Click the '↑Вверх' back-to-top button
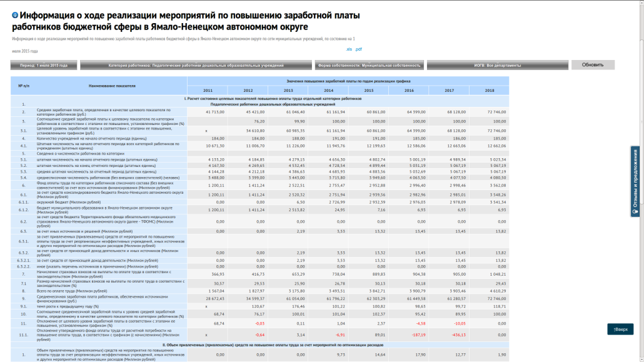644x362 pixels. pyautogui.click(x=620, y=329)
